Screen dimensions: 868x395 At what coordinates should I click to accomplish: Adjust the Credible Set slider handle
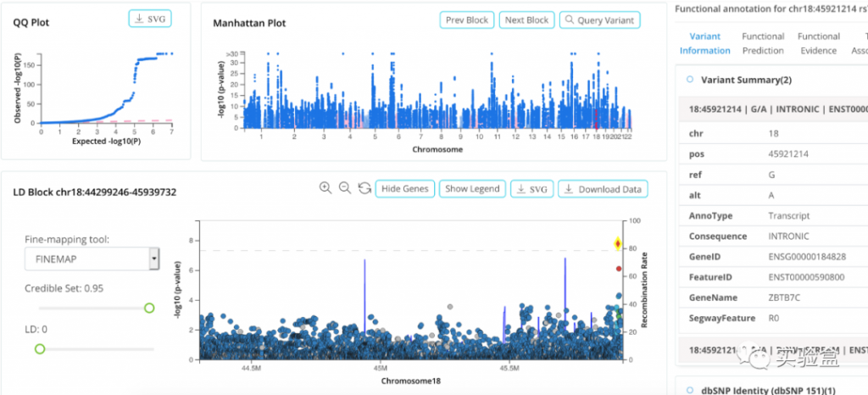click(x=149, y=309)
